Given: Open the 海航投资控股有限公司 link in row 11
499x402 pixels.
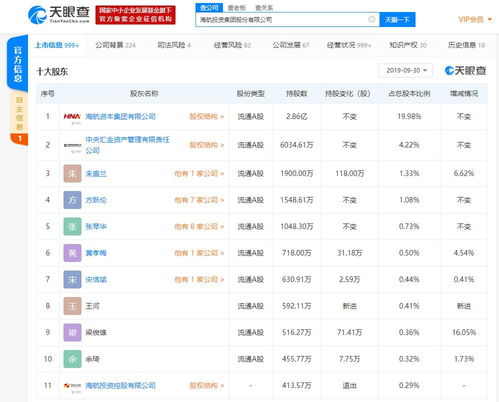Looking at the screenshot, I should (121, 386).
